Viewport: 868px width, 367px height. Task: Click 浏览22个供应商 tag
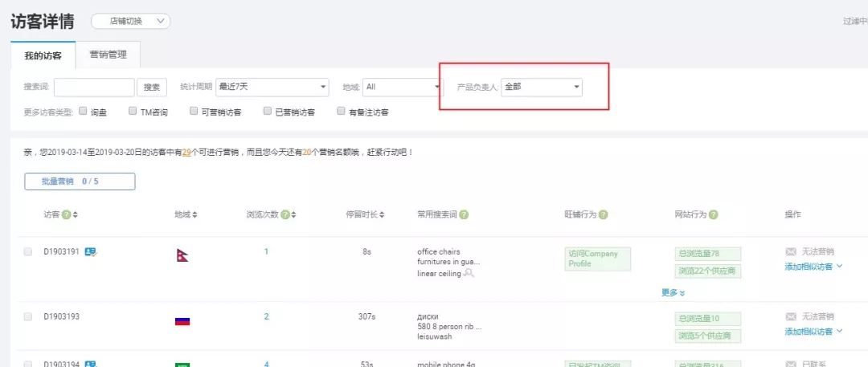(x=707, y=271)
